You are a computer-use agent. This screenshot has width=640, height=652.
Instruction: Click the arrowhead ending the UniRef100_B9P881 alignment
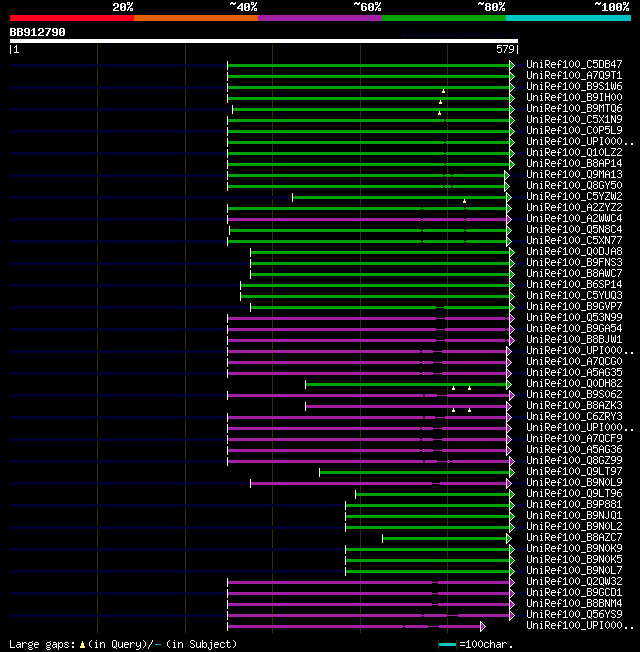click(512, 505)
